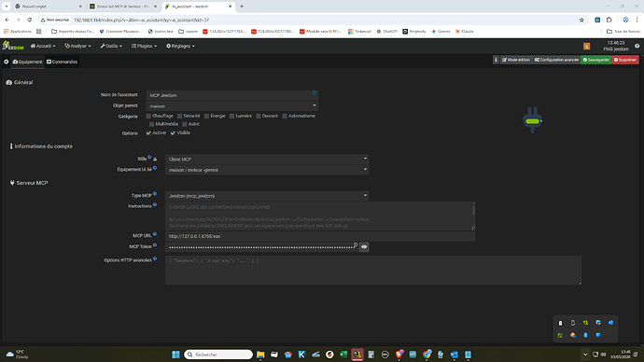Screen dimensions: 644x362
Task: Open the help question mark icon at top right
Action: pos(637,46)
